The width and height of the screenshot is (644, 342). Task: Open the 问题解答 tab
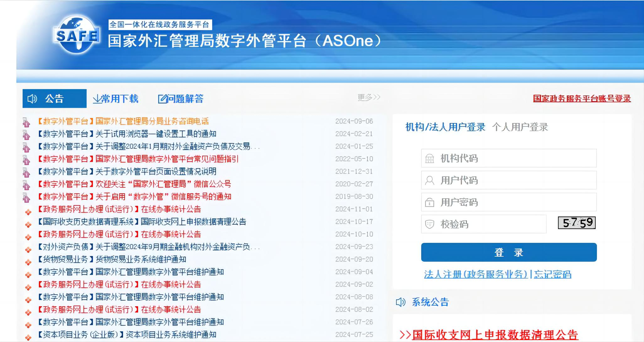[x=181, y=99]
